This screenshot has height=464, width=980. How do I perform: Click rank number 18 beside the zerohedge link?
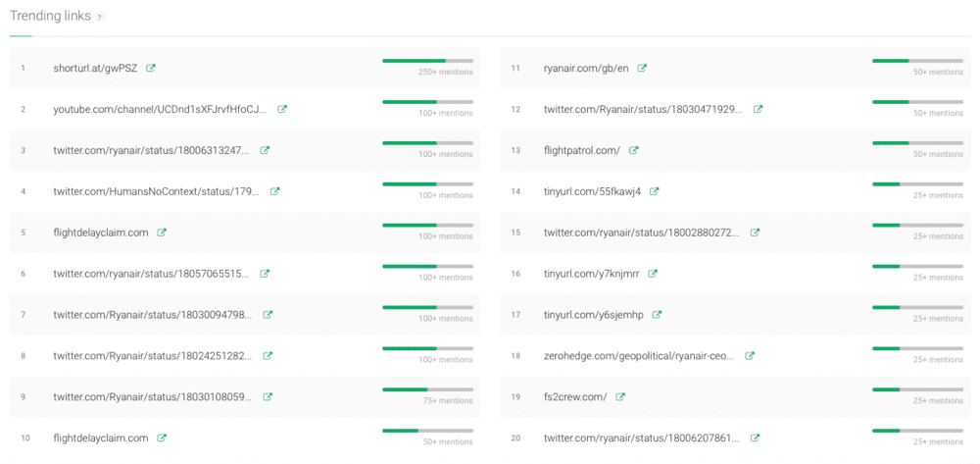pos(515,356)
